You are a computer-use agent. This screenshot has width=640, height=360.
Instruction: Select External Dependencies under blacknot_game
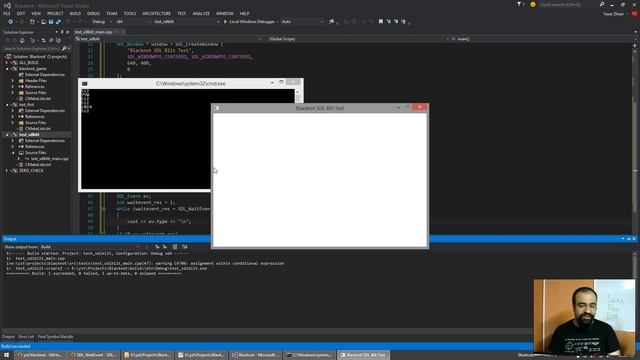tap(45, 75)
